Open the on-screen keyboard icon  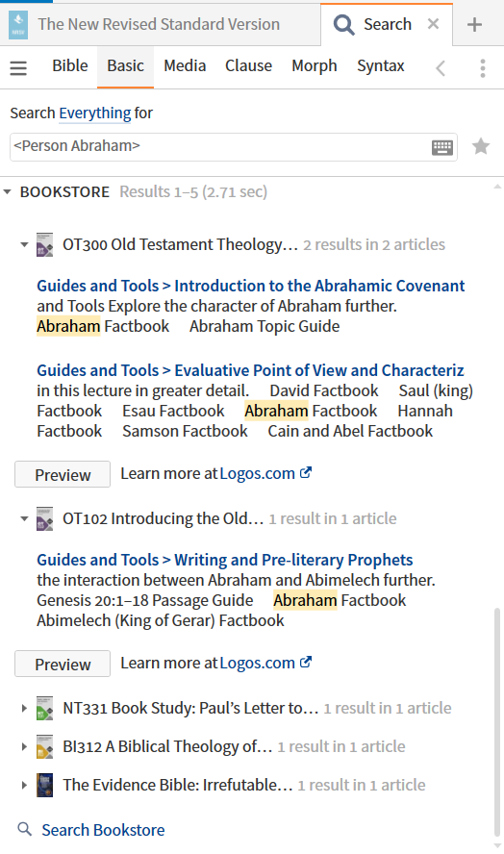(441, 147)
